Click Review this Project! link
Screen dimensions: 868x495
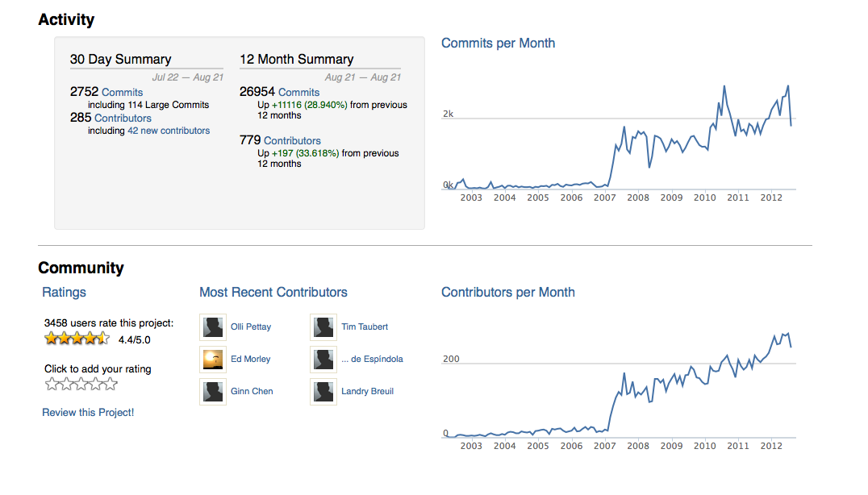88,412
